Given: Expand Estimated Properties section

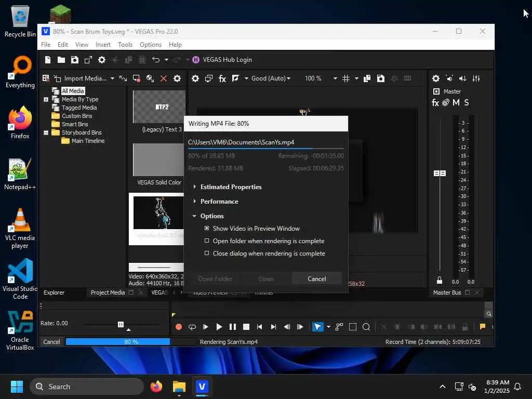Looking at the screenshot, I should click(x=194, y=187).
